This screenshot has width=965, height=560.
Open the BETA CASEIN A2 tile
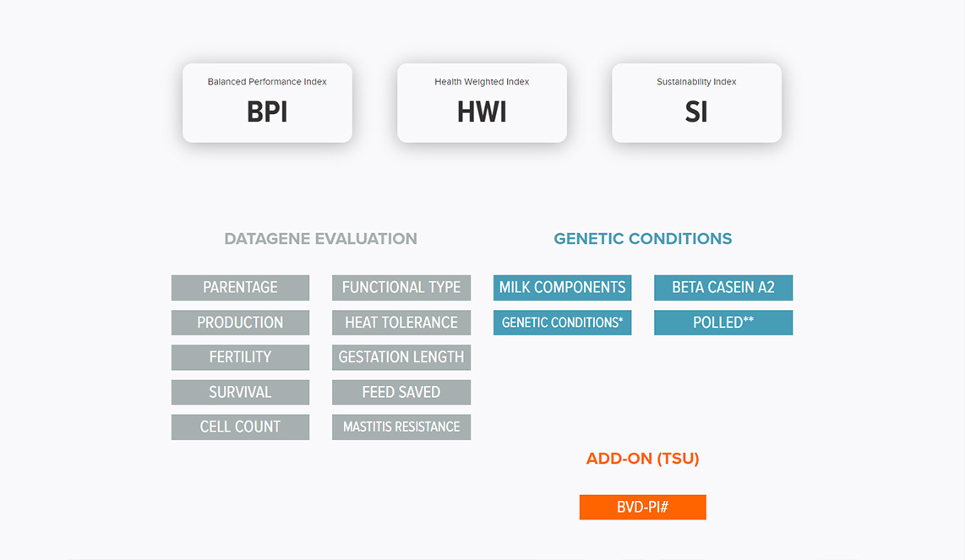723,287
